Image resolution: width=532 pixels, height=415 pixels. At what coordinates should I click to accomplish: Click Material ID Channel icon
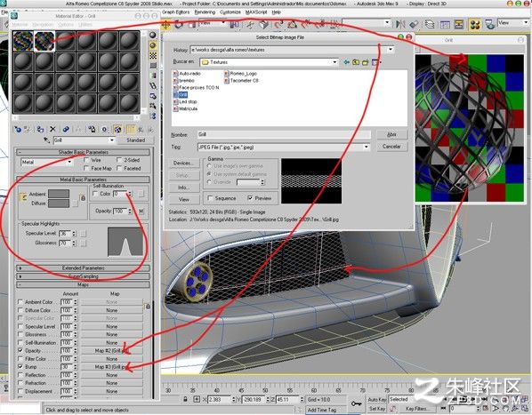pyautogui.click(x=104, y=130)
